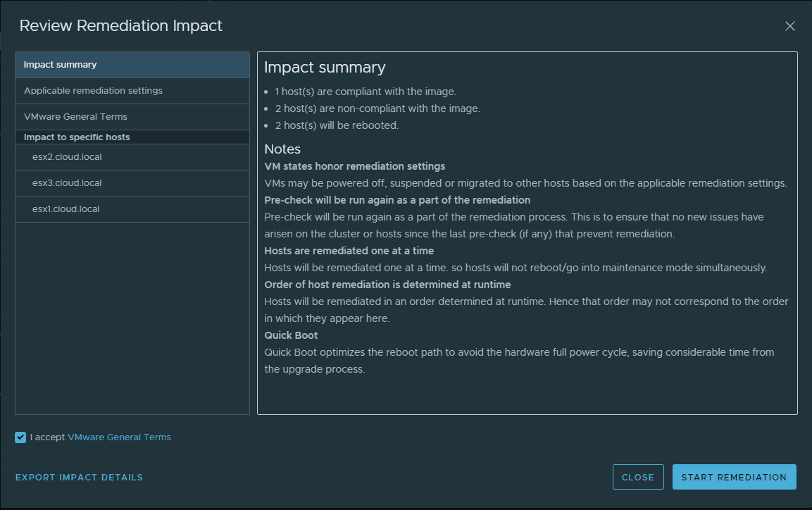Screen dimensions: 812x510
Task: Close the dialog using the X icon
Action: tap(789, 27)
